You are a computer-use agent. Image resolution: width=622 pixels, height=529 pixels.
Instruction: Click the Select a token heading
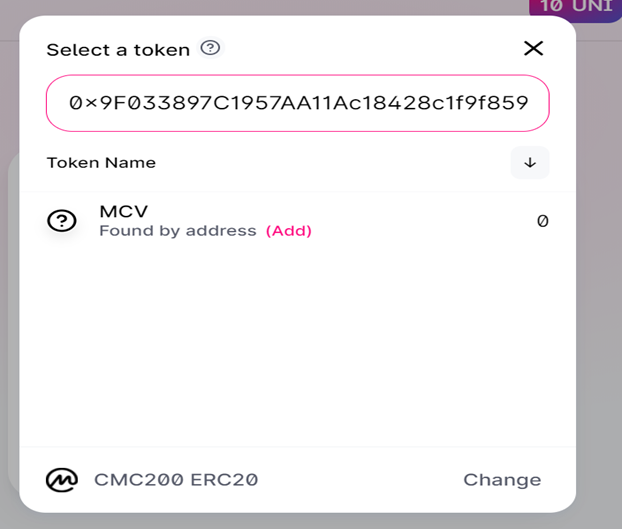pyautogui.click(x=118, y=50)
